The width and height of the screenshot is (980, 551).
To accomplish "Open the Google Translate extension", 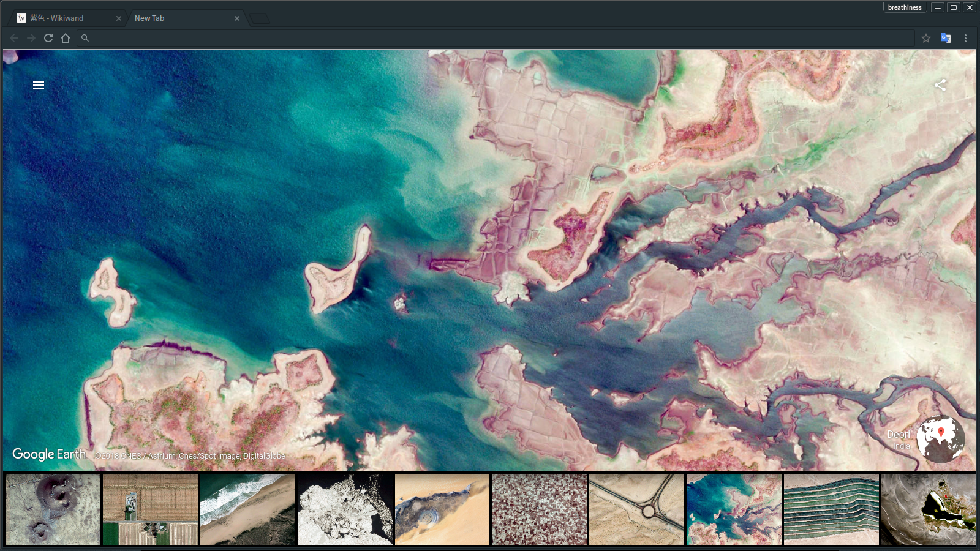I will tap(946, 38).
